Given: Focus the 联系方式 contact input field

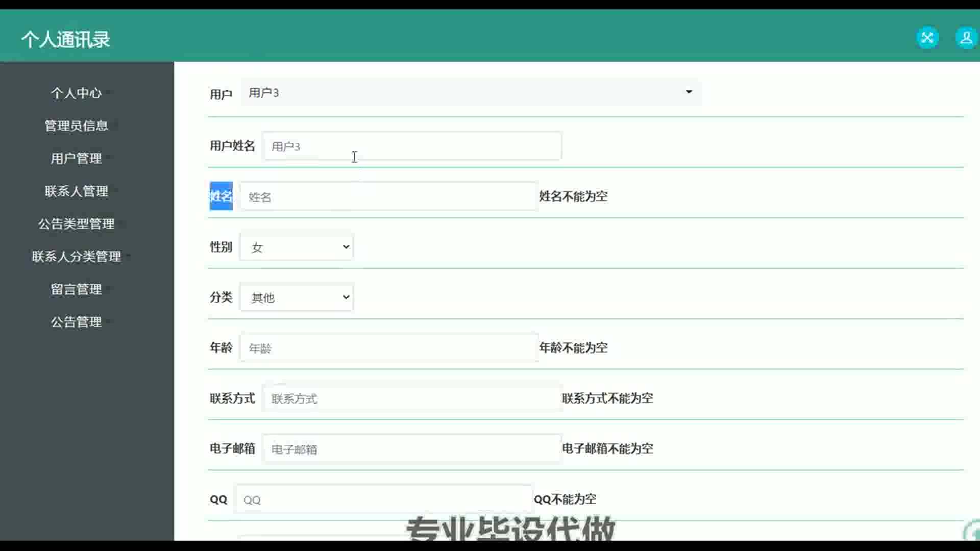Looking at the screenshot, I should click(411, 398).
